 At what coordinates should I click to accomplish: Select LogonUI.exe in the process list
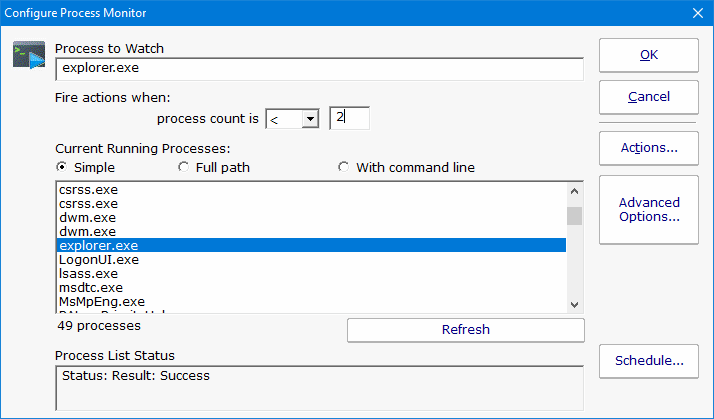[99, 259]
